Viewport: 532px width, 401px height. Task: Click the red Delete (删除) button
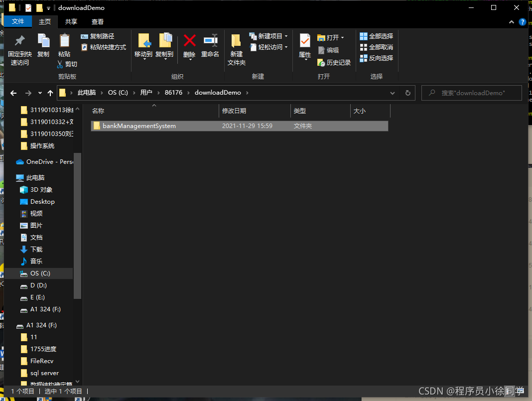pos(189,47)
